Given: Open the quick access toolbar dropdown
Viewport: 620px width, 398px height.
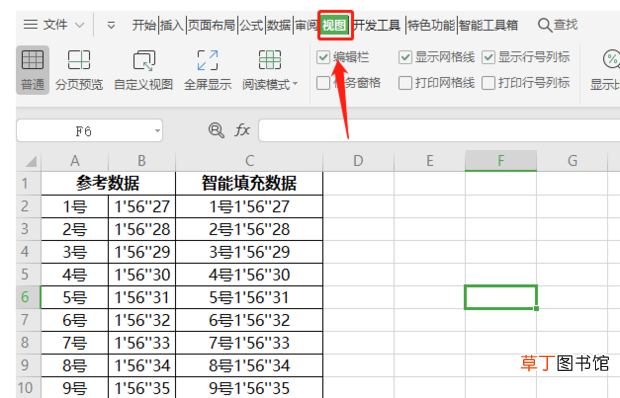Looking at the screenshot, I should point(111,26).
